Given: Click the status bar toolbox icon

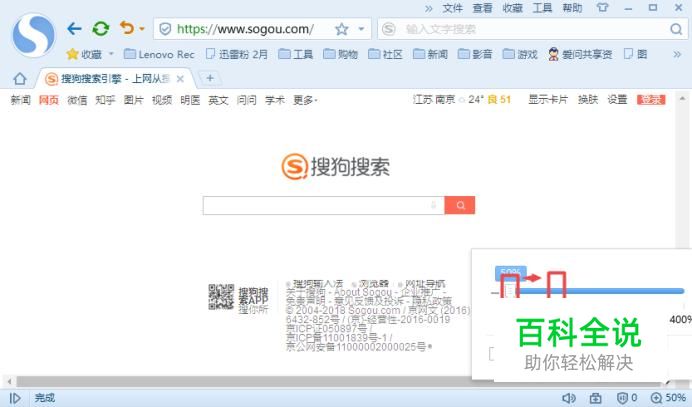Looking at the screenshot, I should (x=595, y=398).
